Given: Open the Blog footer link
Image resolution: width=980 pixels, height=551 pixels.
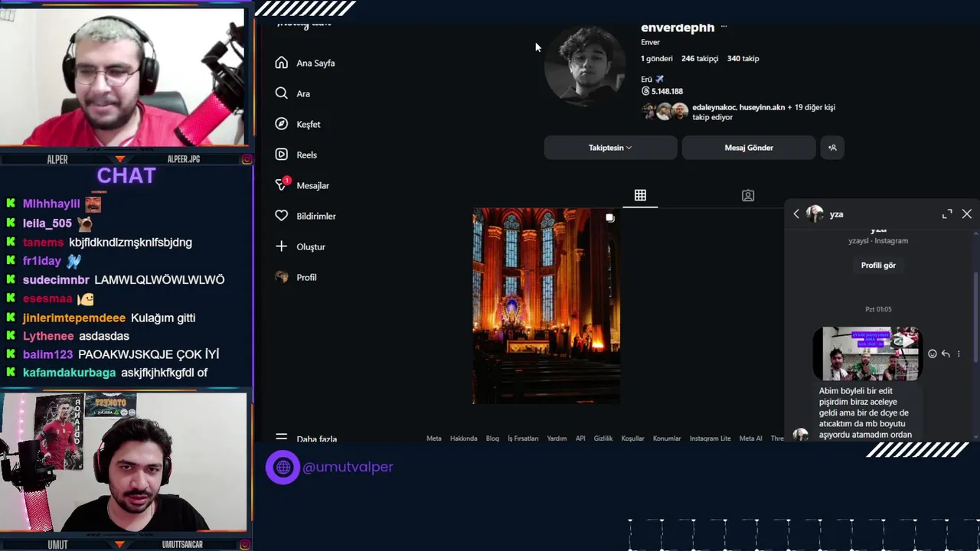Looking at the screenshot, I should (x=492, y=439).
